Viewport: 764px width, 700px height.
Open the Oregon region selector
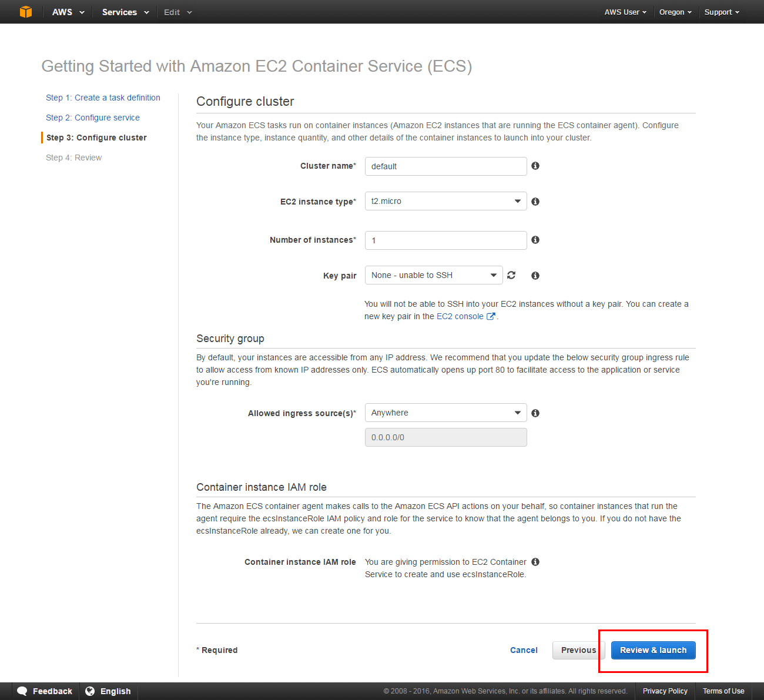pyautogui.click(x=675, y=12)
